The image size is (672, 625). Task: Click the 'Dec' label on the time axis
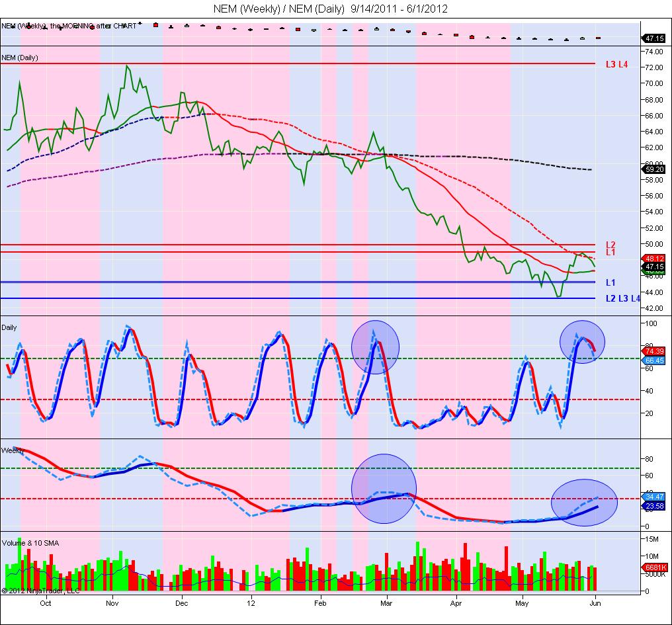[x=182, y=603]
